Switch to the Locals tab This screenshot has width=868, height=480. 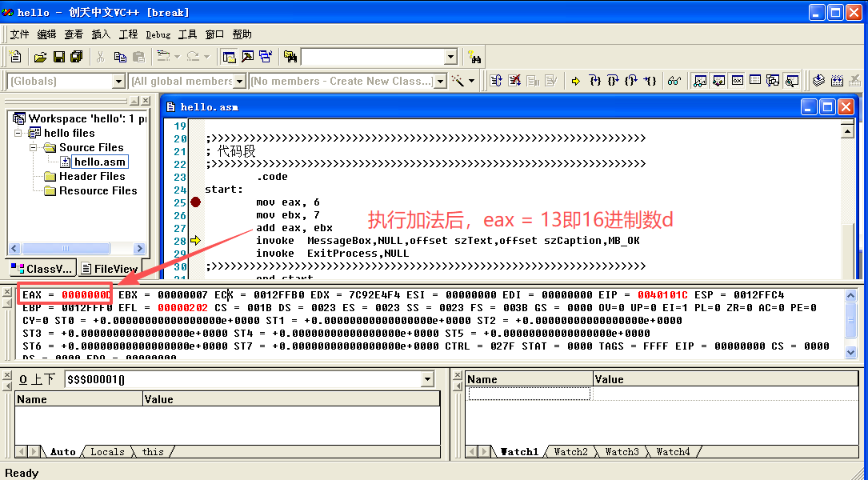(x=107, y=452)
